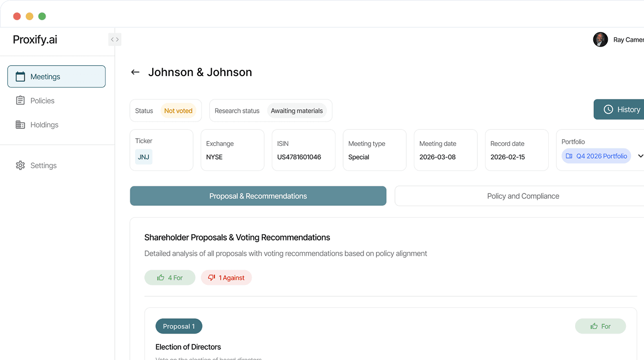Click the sidebar collapse code-bracket icon
The image size is (644, 360).
click(115, 39)
